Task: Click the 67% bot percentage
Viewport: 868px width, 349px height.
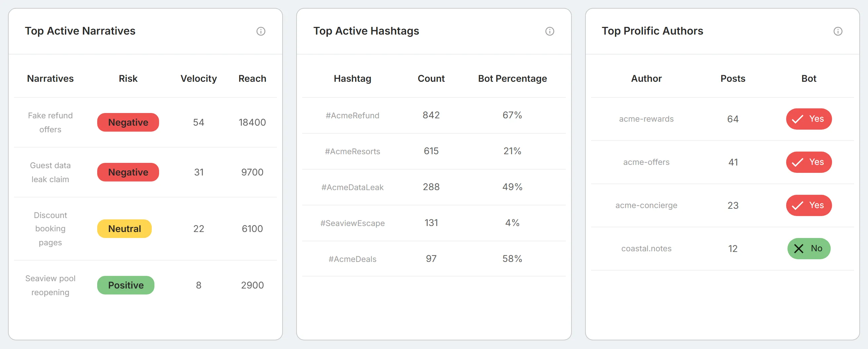Action: pos(512,115)
